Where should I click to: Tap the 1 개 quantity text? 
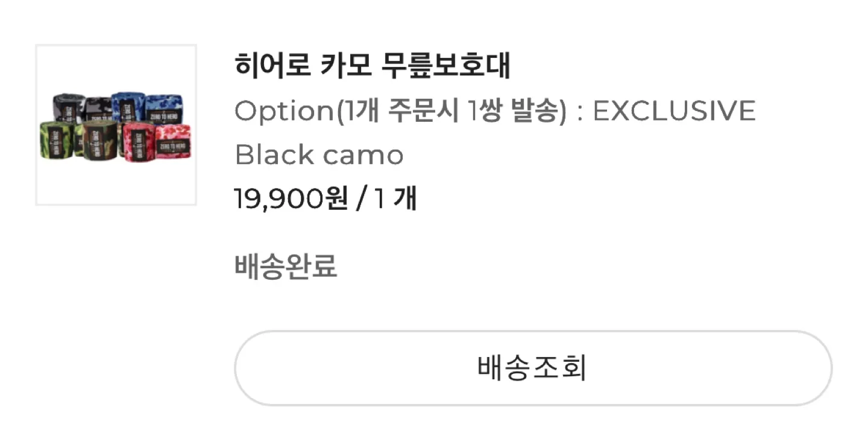click(395, 199)
